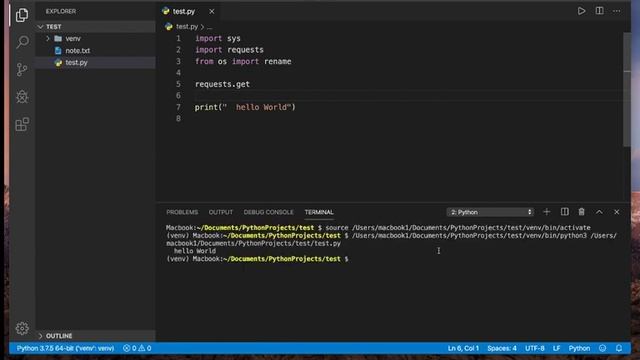640x360 pixels.
Task: Click the terminal prompt input line
Action: pyautogui.click(x=257, y=259)
